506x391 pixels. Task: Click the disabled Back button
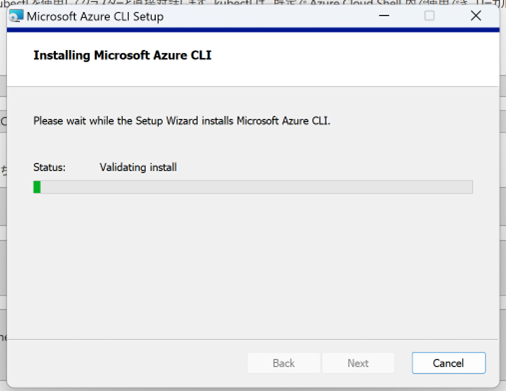284,363
